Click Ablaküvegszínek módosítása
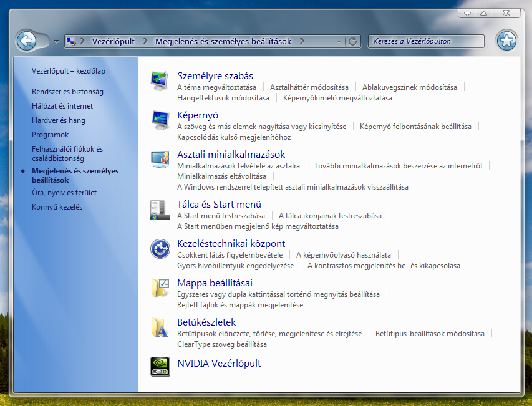This screenshot has height=406, width=532. click(410, 87)
